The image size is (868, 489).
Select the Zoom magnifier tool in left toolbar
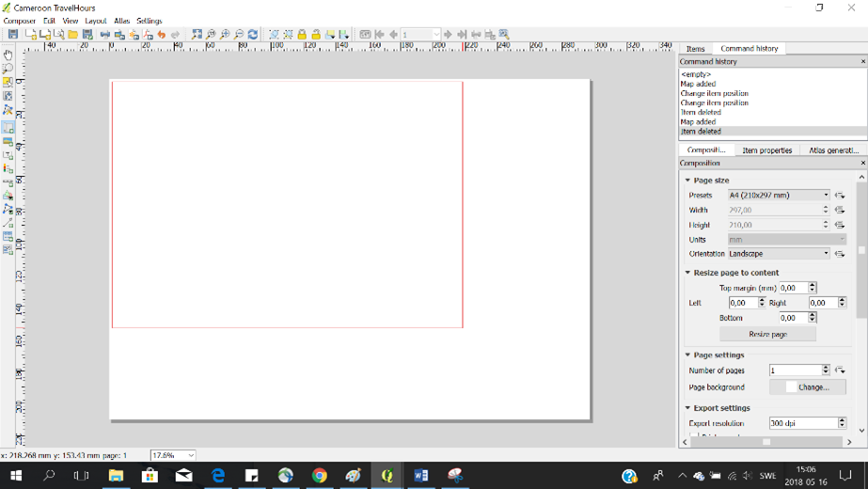(x=8, y=69)
